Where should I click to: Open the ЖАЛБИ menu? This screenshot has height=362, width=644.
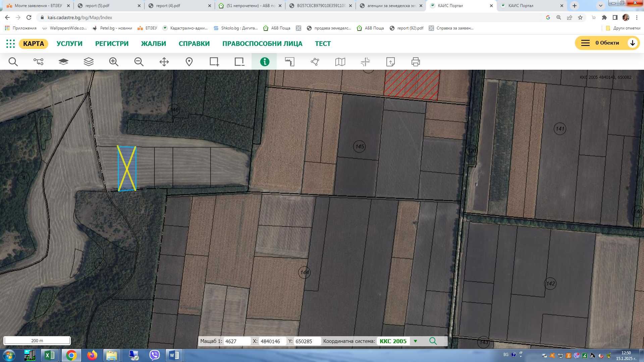(154, 44)
